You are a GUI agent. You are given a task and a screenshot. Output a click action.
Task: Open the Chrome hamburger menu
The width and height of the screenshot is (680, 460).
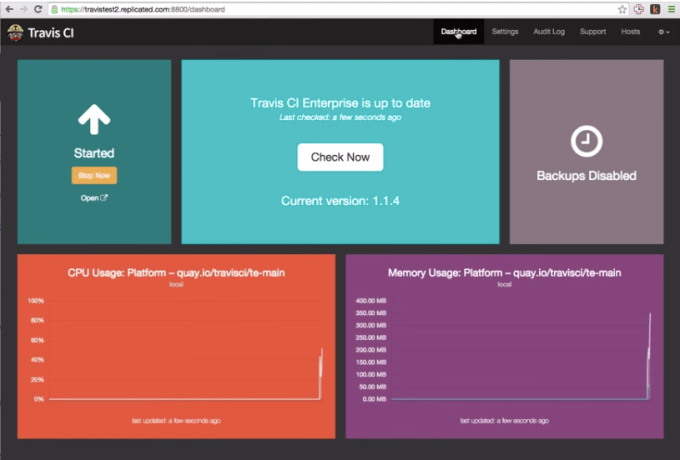pyautogui.click(x=670, y=8)
